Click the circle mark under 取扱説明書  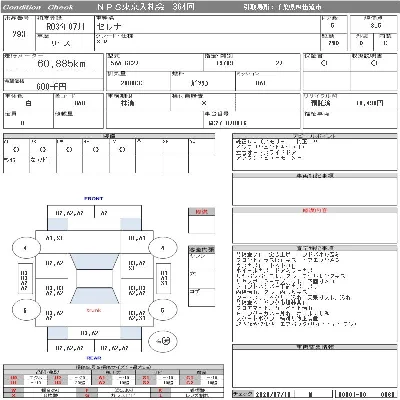point(374,63)
